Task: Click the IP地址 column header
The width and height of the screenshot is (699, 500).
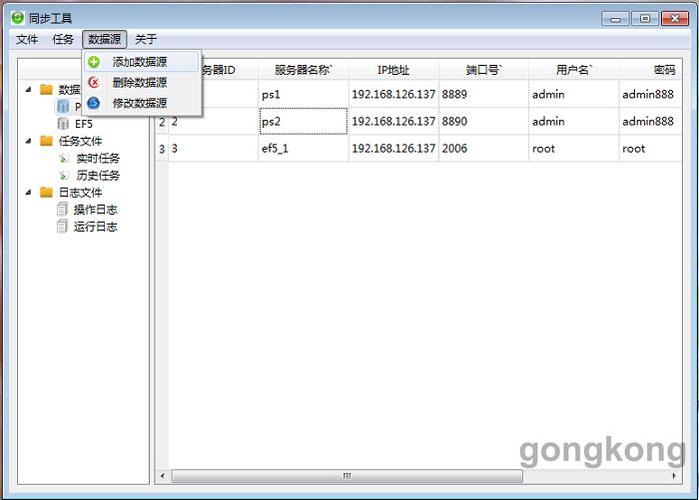Action: (x=394, y=70)
